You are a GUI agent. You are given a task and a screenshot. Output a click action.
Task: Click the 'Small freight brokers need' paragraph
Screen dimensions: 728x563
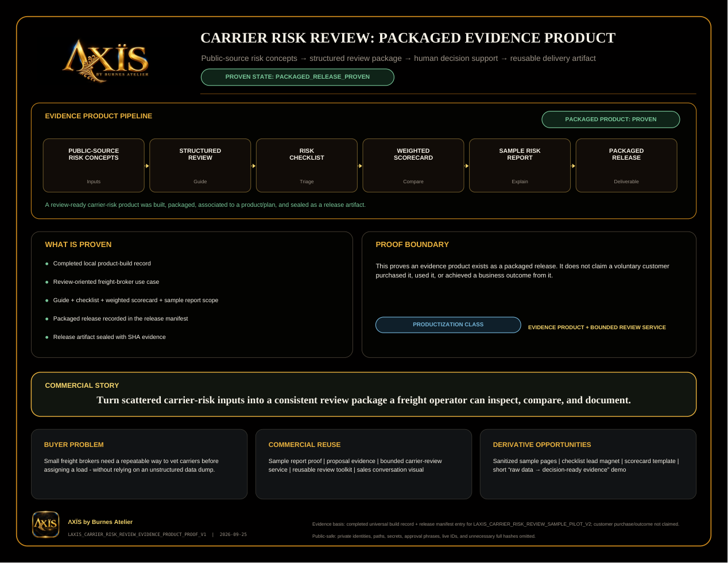pyautogui.click(x=131, y=465)
